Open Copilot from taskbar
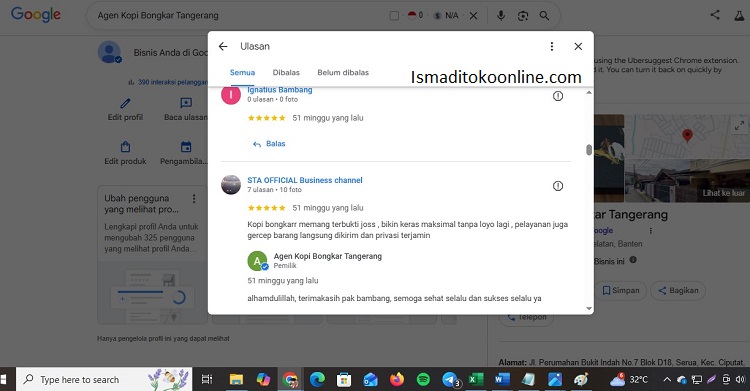 pos(263,380)
